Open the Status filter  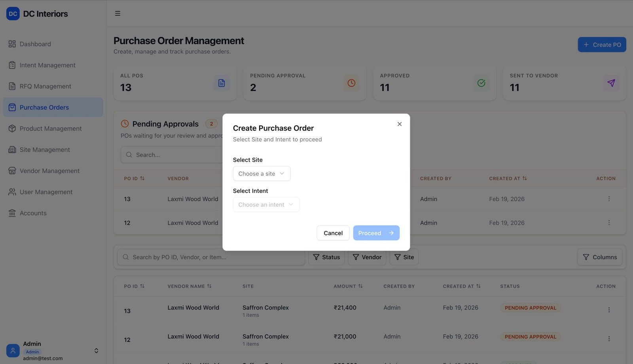click(326, 257)
